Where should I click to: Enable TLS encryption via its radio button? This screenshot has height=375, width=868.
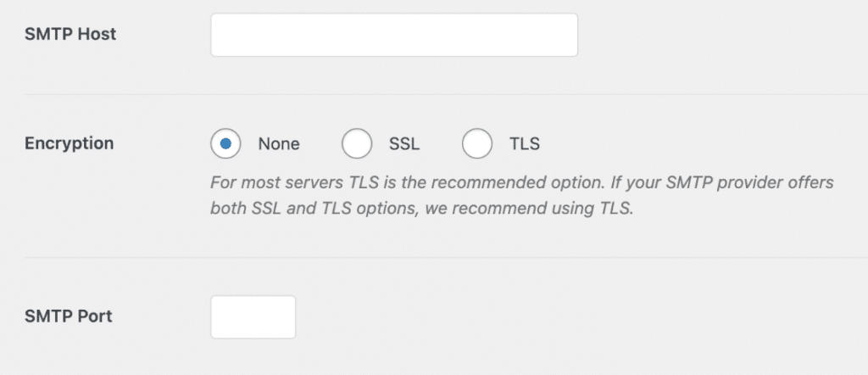point(476,143)
